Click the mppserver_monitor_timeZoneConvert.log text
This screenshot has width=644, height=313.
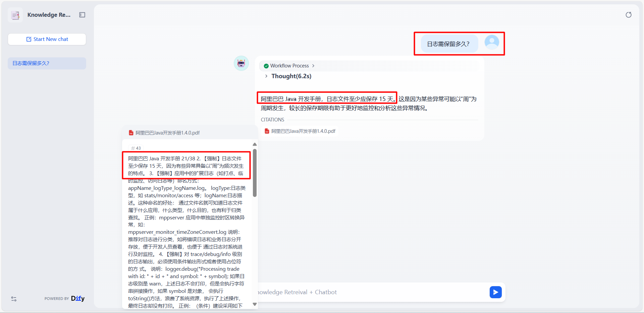tap(177, 232)
